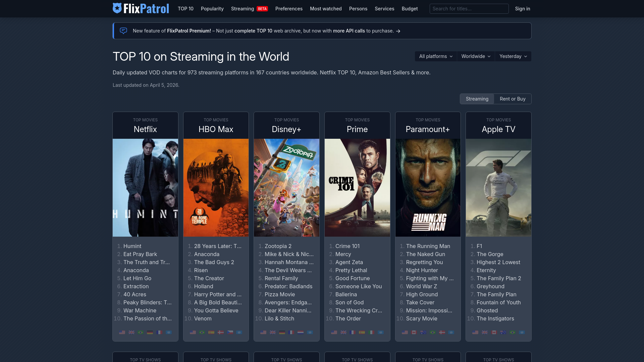644x362 pixels.
Task: Open the Disney+ top movies heading
Action: 286,129
